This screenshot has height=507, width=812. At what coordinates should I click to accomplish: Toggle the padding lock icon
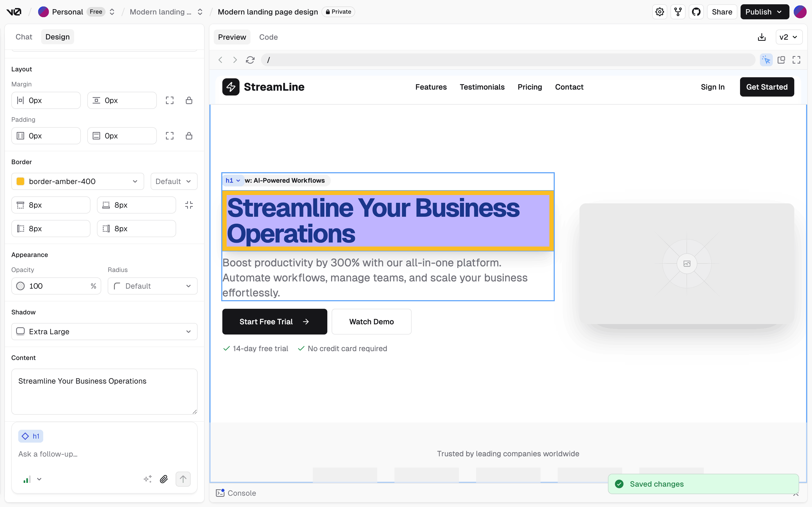tap(189, 136)
